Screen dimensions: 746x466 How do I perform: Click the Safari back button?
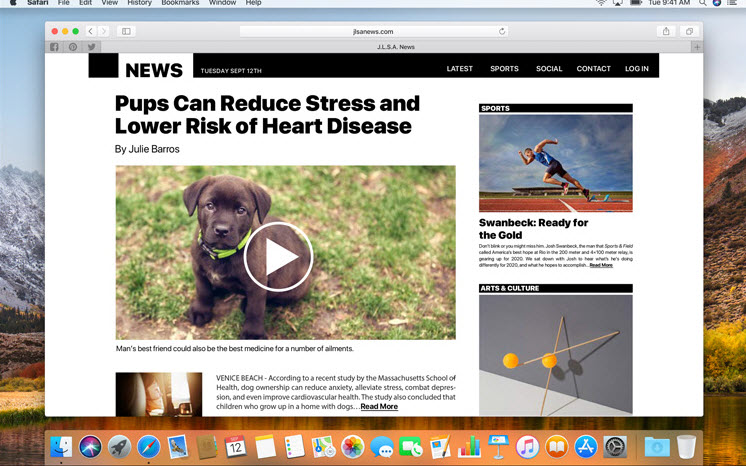91,32
